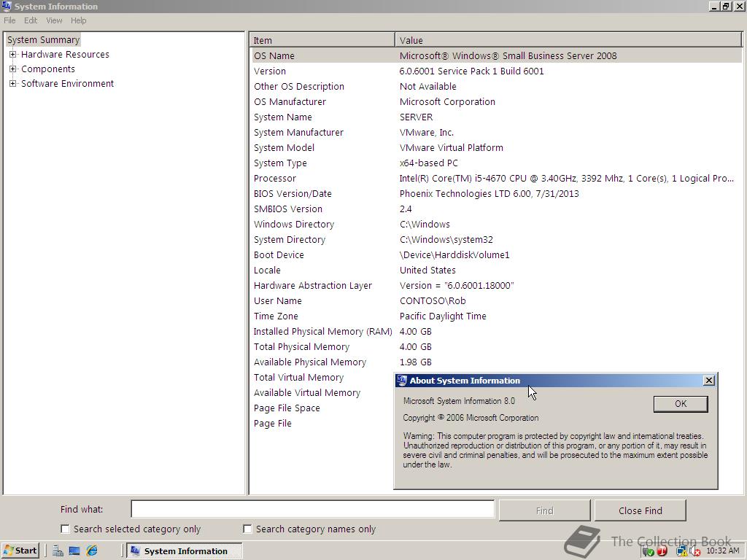Close the About System Information dialog
Screen dimensions: 747x560
[709, 380]
